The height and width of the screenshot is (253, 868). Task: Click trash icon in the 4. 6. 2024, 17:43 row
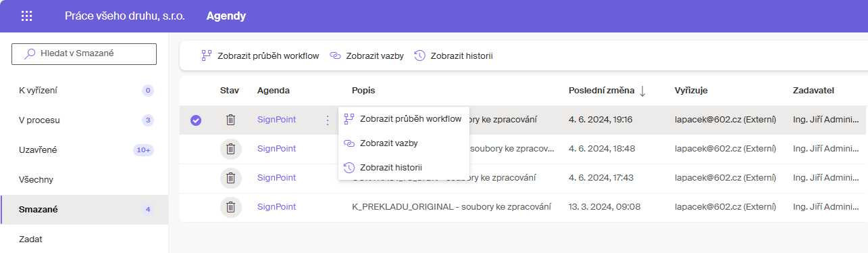point(230,178)
